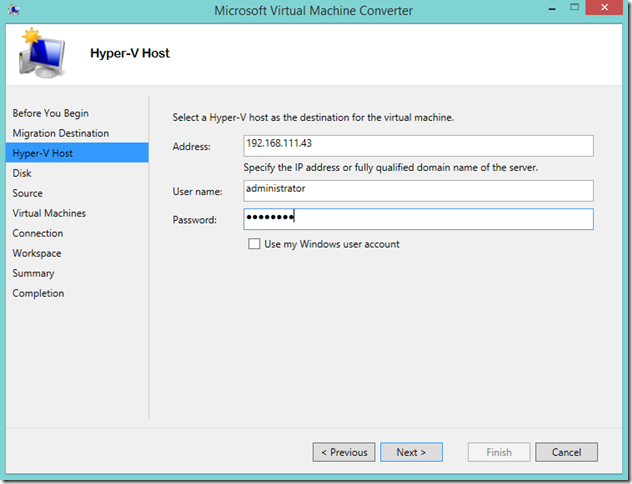Screen dimensions: 632x484
Task: Click Next to continue the wizard
Action: (x=411, y=452)
